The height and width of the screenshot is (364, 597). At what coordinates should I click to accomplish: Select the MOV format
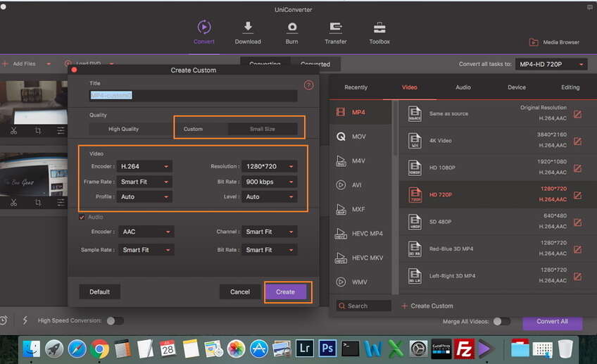[360, 137]
